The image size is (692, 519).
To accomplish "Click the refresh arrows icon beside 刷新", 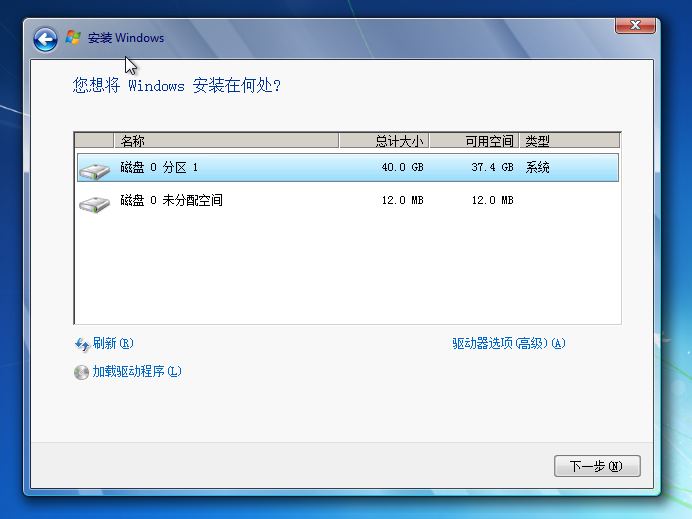I will tap(82, 344).
